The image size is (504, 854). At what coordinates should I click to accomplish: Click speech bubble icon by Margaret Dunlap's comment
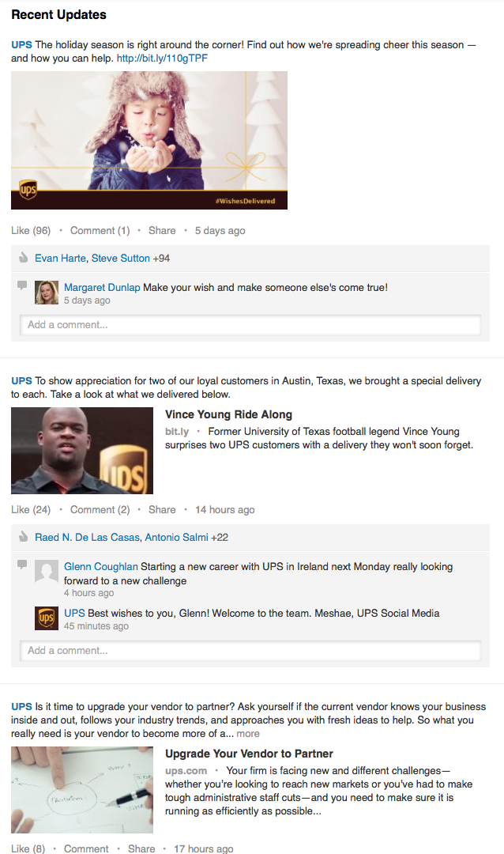pyautogui.click(x=22, y=285)
